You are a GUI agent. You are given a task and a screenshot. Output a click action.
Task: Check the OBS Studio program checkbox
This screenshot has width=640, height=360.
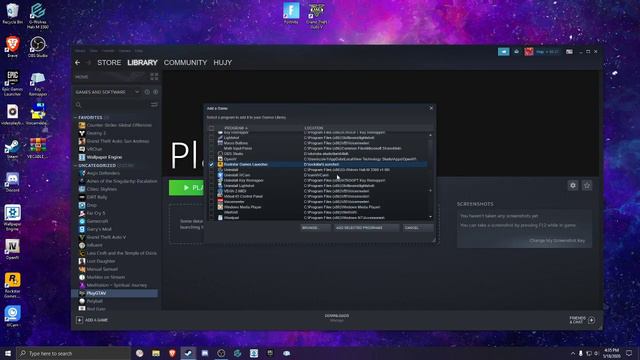coord(211,153)
